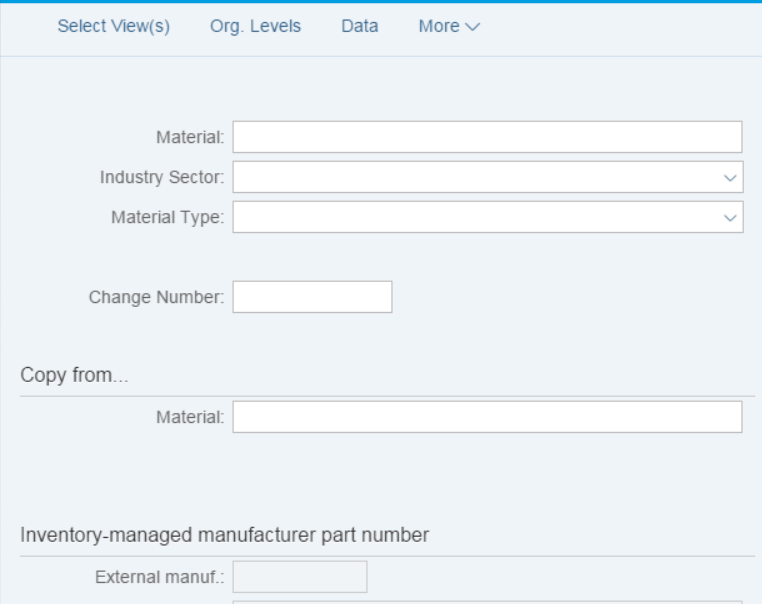Click Inventory-managed manufacturer part number heading
This screenshot has width=762, height=604.
coord(225,535)
